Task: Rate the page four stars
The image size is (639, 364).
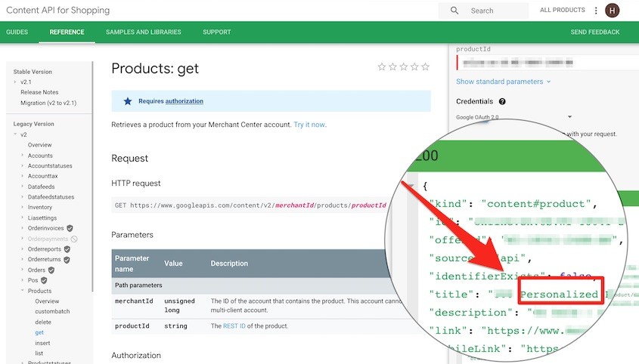Action: (x=414, y=66)
